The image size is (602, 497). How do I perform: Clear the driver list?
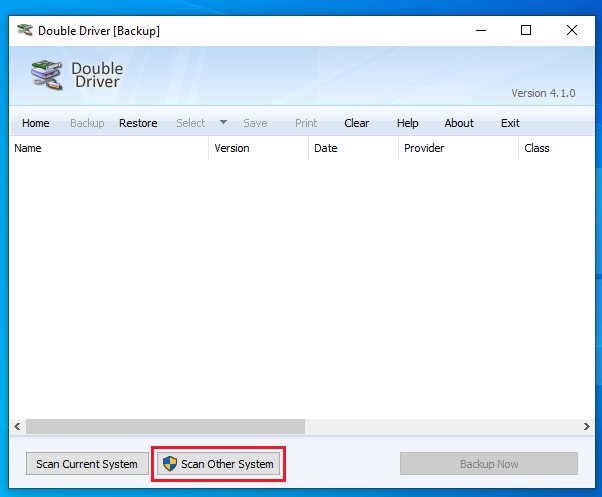click(357, 123)
